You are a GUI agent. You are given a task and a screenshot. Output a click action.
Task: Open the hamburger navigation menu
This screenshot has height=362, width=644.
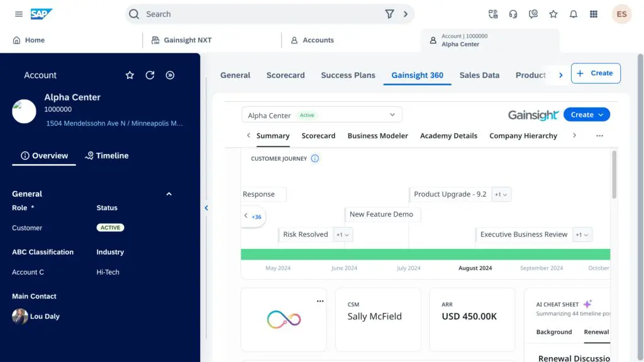click(x=19, y=14)
